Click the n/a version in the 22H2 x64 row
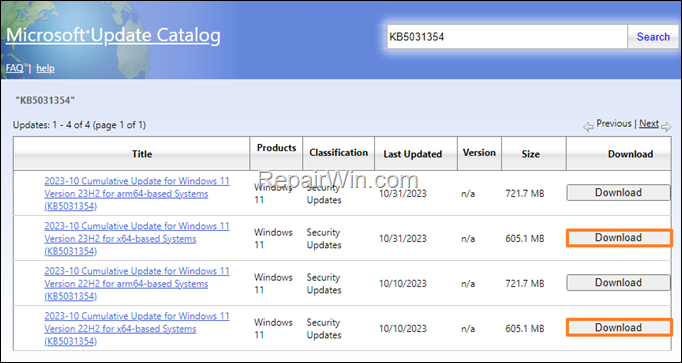Viewport: 682px width, 363px height. coord(468,329)
